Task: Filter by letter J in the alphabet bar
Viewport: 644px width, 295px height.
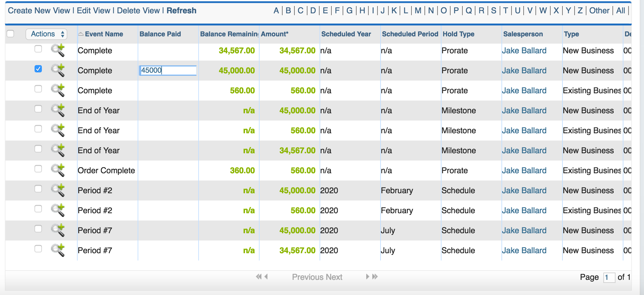Action: (383, 11)
